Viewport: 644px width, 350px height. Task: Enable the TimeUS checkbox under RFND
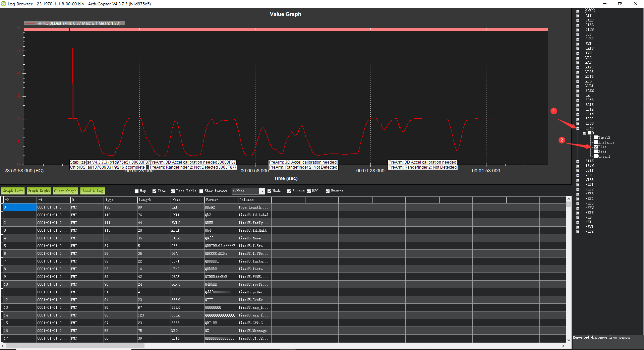click(596, 137)
